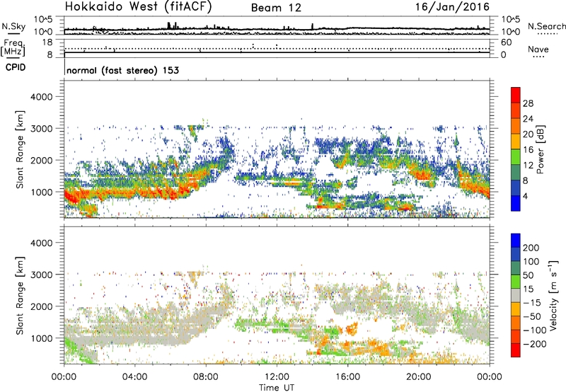Image resolution: width=566 pixels, height=392 pixels.
Task: Click the '28' tick on power colorbar
Action: pyautogui.click(x=528, y=103)
